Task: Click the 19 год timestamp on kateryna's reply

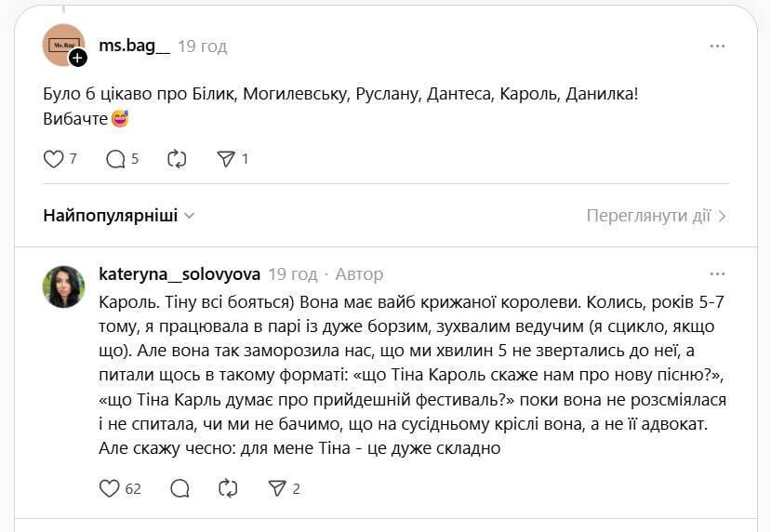Action: [292, 274]
